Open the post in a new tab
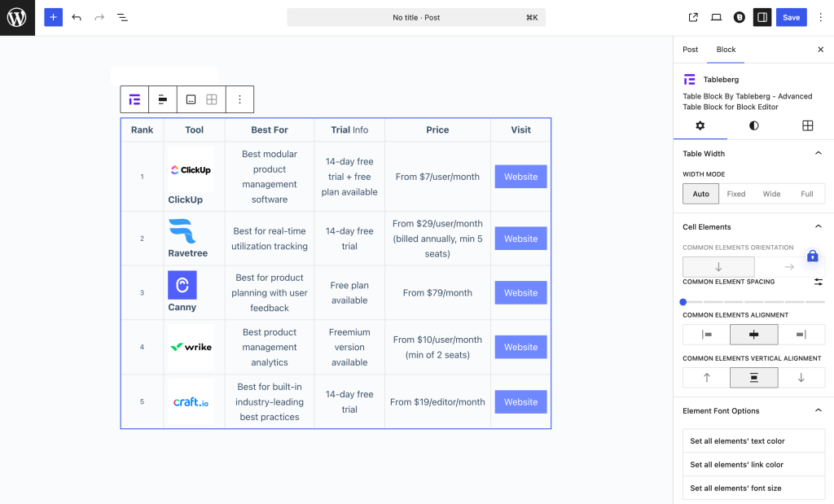Screen dimensions: 834x504 click(693, 18)
